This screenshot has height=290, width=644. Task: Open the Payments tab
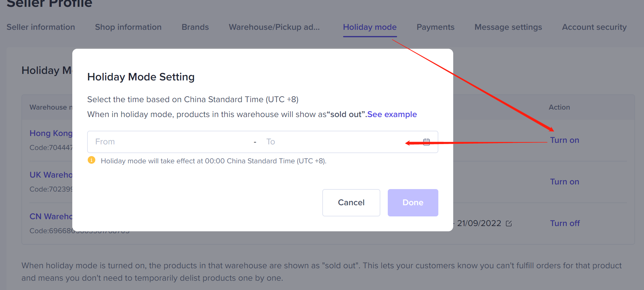(435, 27)
